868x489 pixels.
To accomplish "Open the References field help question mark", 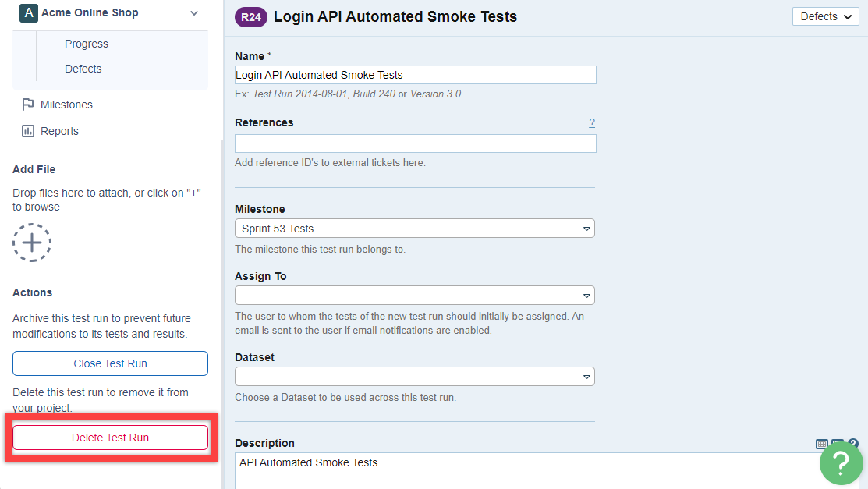I will tap(591, 122).
